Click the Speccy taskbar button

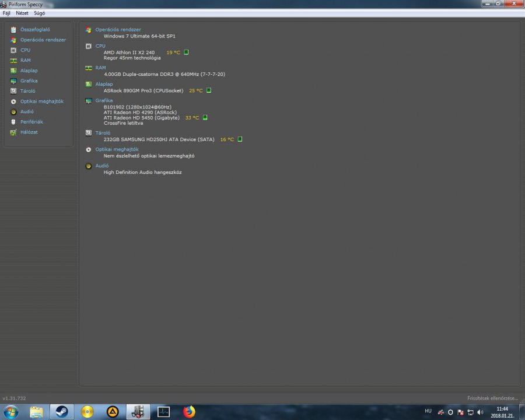coord(138,412)
